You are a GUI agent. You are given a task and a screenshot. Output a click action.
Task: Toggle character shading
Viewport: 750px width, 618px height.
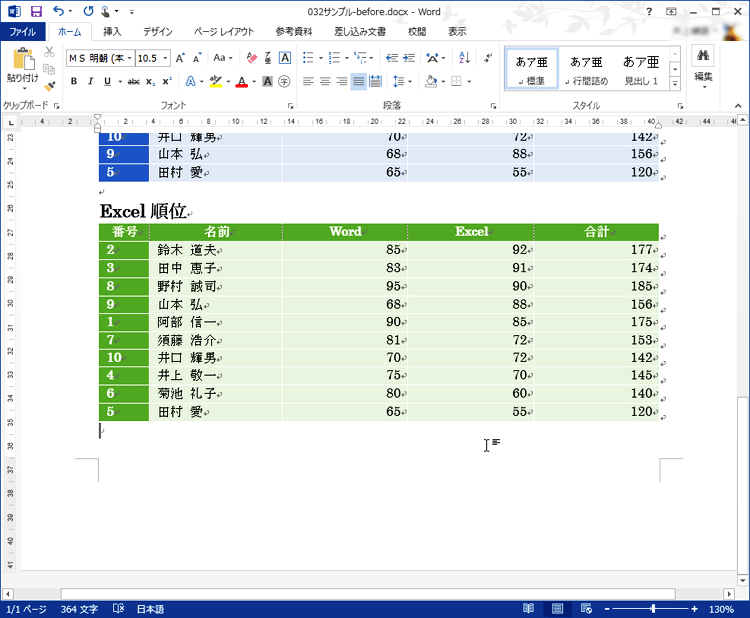coord(267,81)
